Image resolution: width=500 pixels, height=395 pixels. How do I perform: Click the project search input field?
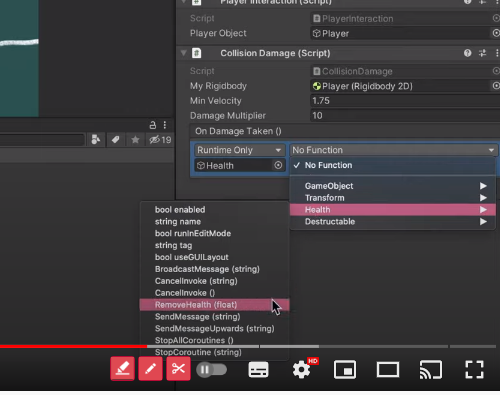[42, 140]
